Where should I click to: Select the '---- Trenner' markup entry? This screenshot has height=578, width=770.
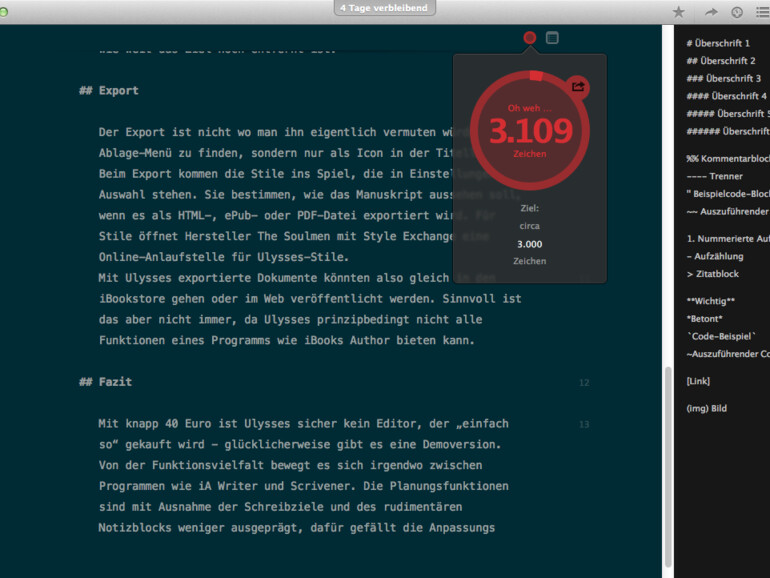tap(715, 176)
